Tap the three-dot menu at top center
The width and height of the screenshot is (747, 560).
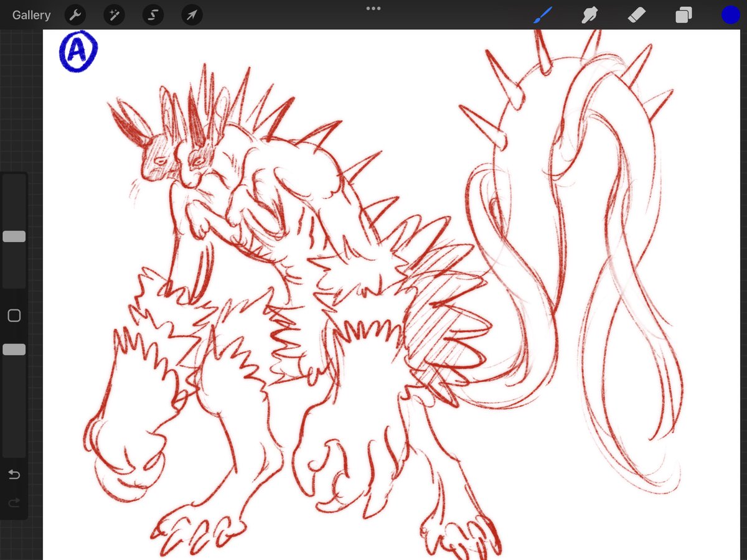click(x=374, y=9)
